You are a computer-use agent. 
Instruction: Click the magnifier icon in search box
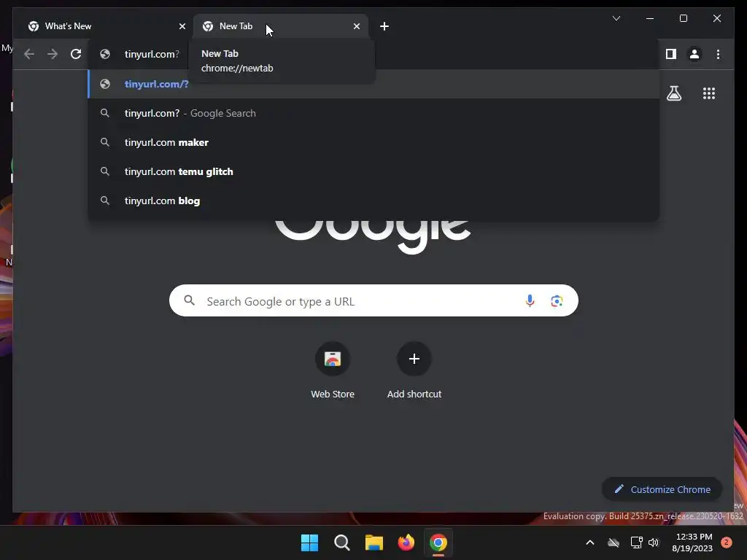(x=189, y=300)
